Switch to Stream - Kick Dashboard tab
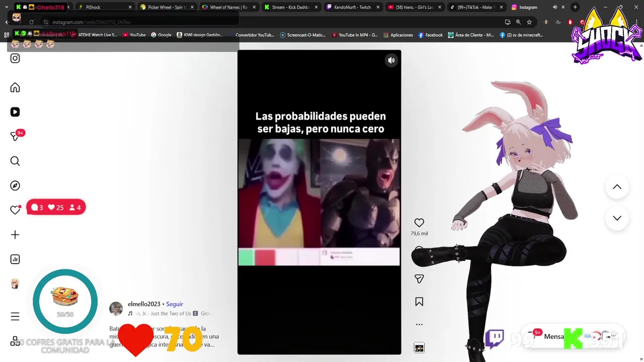The image size is (644, 362). click(x=291, y=7)
